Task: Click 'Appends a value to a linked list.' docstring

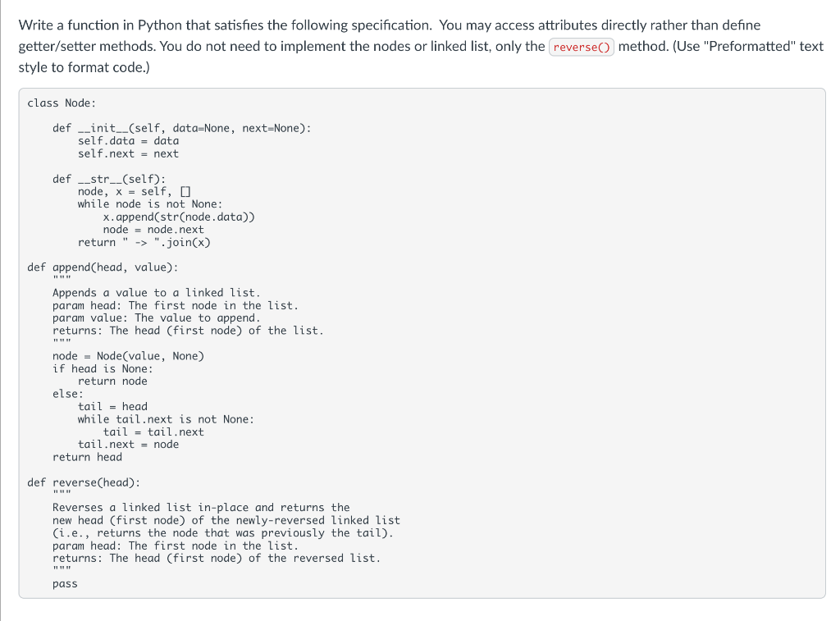Action: click(157, 293)
